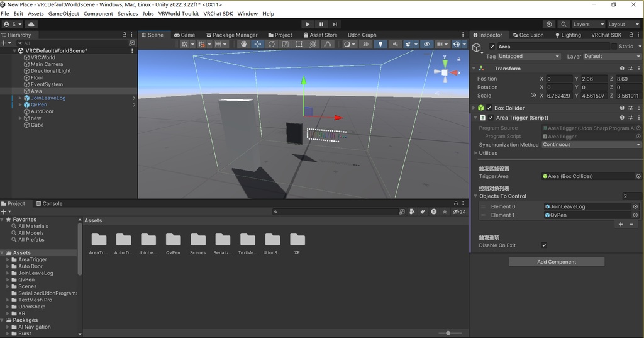Disable the Box Collider component checkbox
644x338 pixels.
[x=489, y=108]
